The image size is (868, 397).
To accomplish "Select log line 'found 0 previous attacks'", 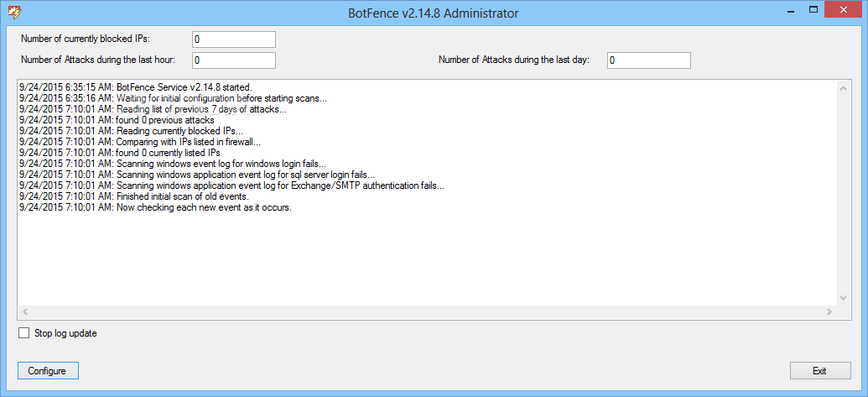I will 117,120.
